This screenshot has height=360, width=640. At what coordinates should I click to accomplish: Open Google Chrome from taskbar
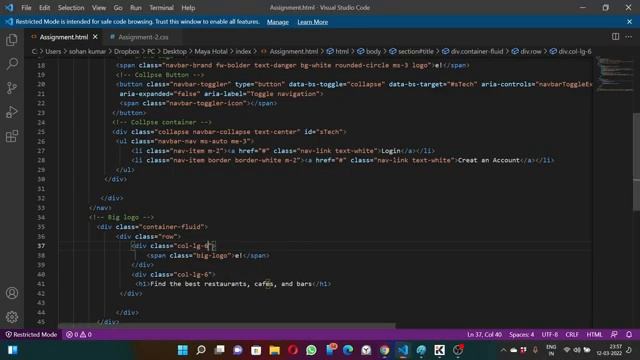tap(384, 350)
